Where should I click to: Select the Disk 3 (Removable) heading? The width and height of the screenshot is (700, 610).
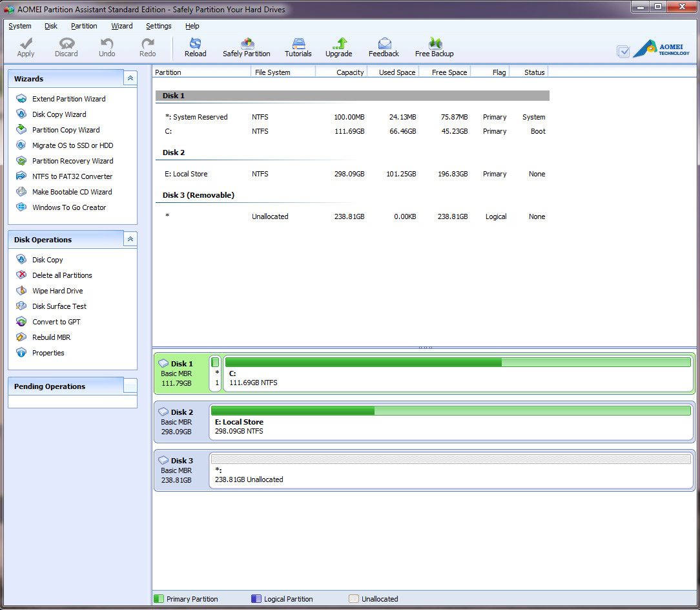click(198, 195)
